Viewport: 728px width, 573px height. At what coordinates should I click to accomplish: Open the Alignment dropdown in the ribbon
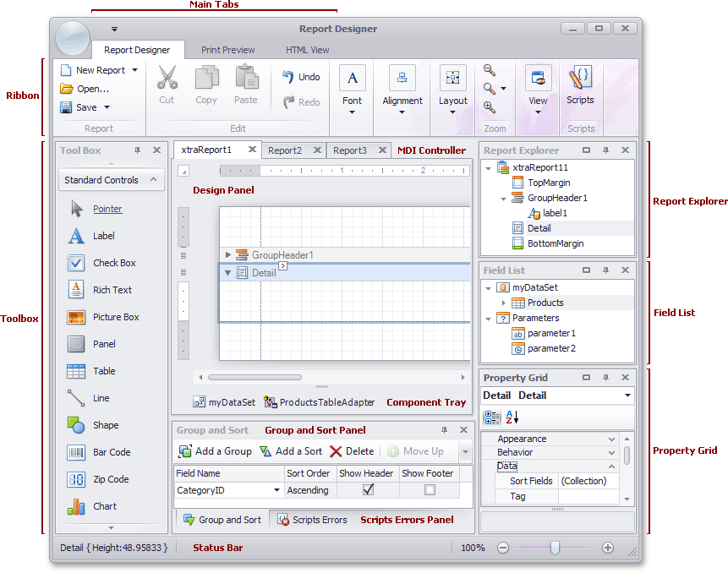(x=402, y=112)
